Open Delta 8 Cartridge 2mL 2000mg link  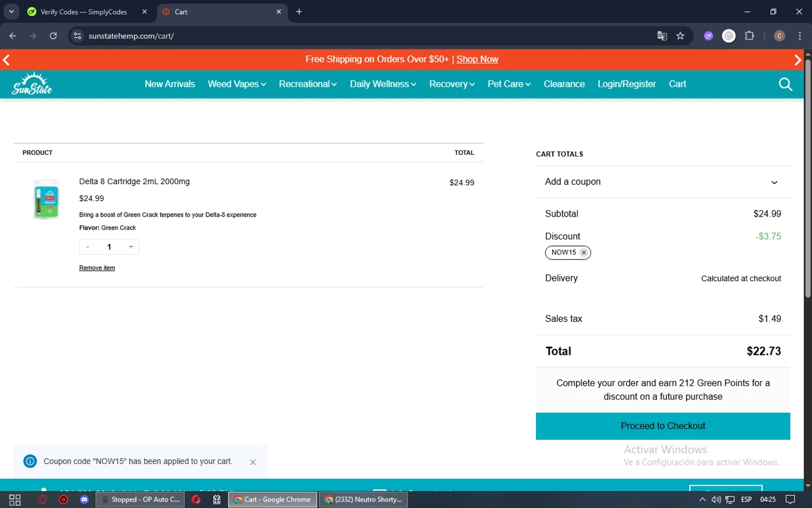click(x=134, y=181)
